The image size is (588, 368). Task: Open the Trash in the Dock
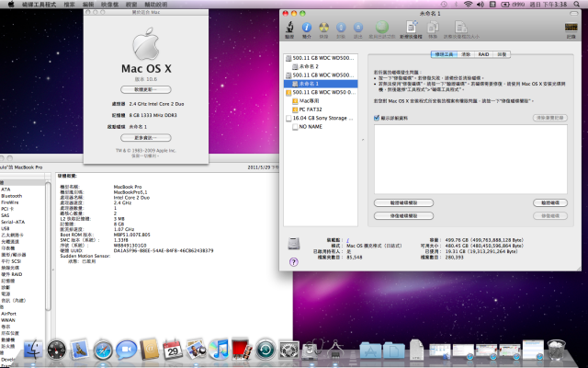[x=556, y=350]
